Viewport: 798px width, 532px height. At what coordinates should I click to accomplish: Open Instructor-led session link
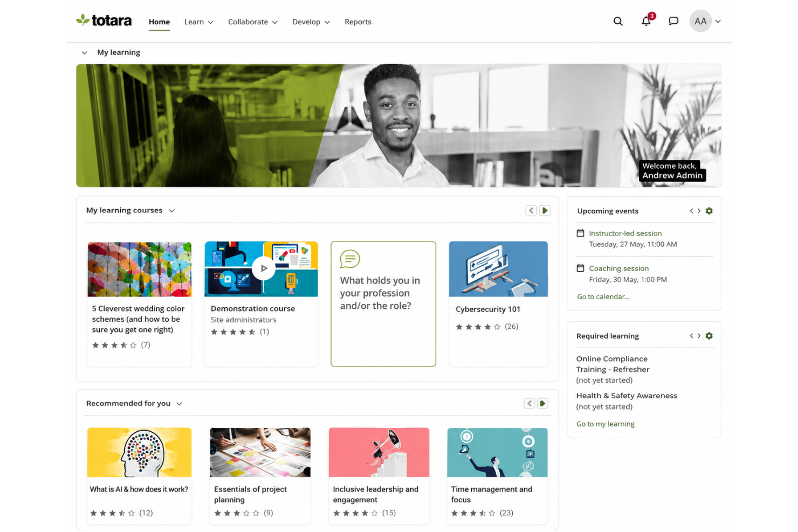[x=625, y=233]
